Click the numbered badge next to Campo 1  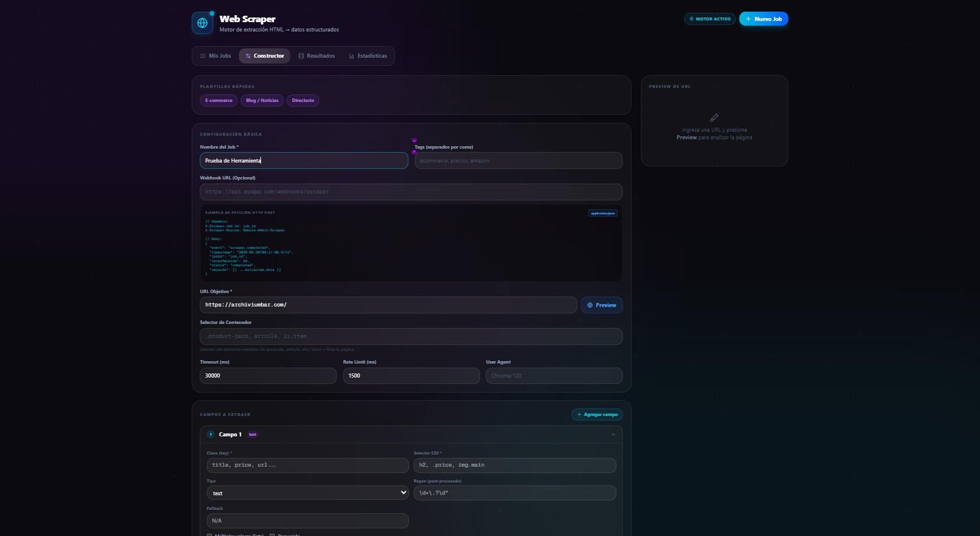pyautogui.click(x=211, y=435)
